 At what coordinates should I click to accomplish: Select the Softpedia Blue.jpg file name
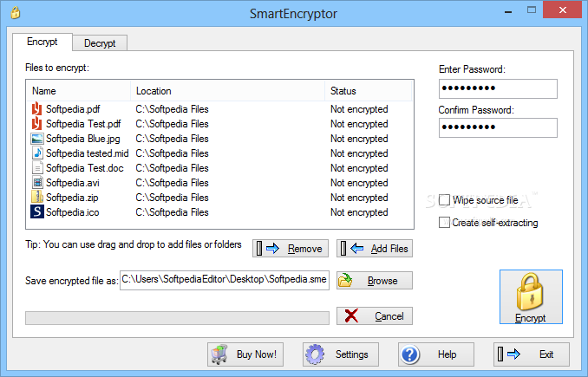coord(83,139)
